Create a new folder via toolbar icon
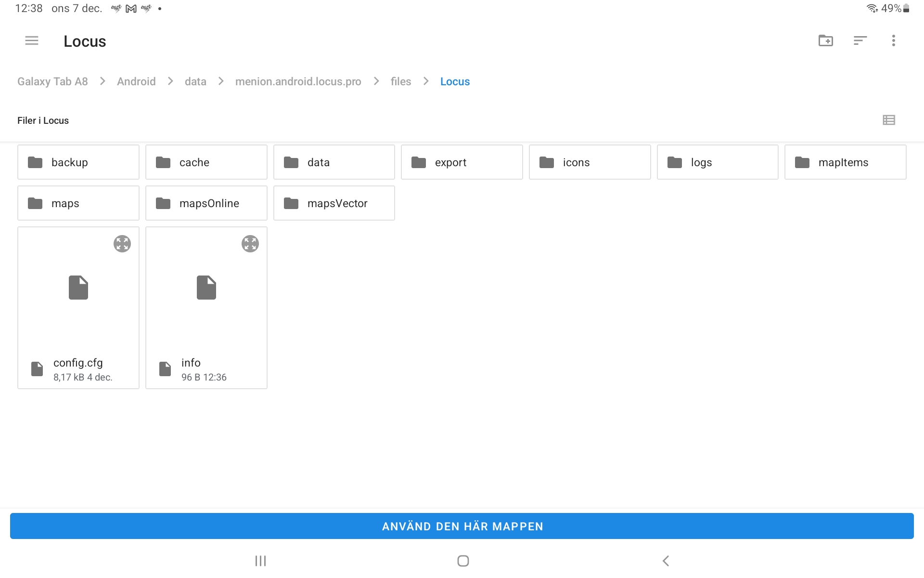Screen dimensions: 924x578 [826, 41]
